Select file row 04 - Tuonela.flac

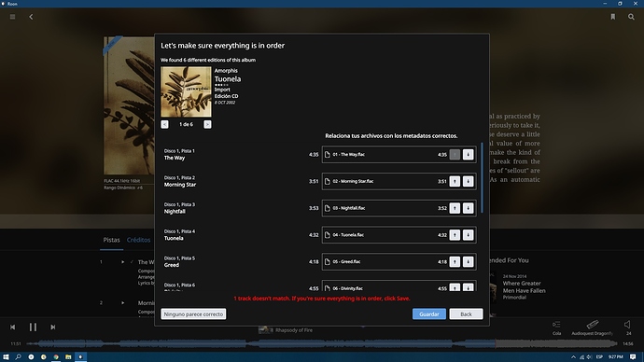tap(399, 235)
